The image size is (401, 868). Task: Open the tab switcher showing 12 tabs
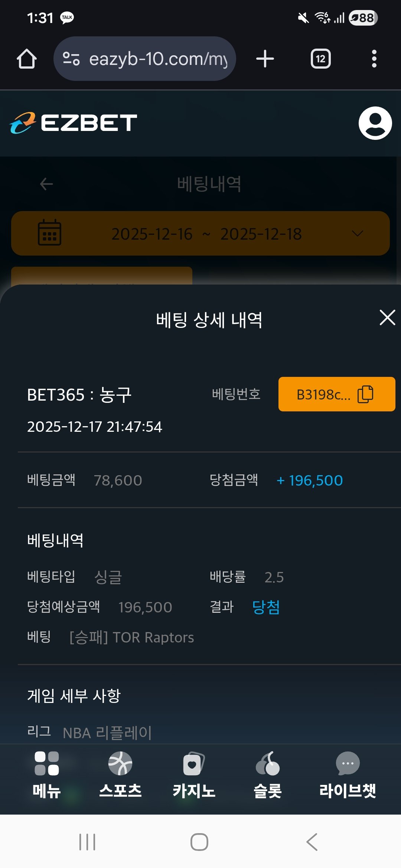[321, 59]
